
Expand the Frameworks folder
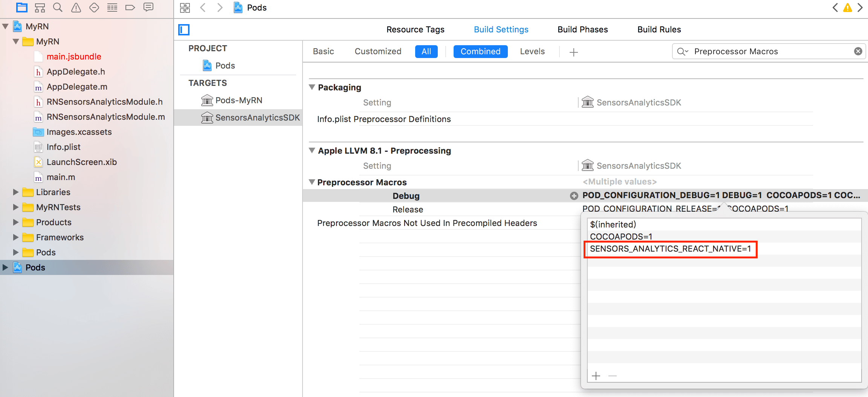(x=16, y=237)
